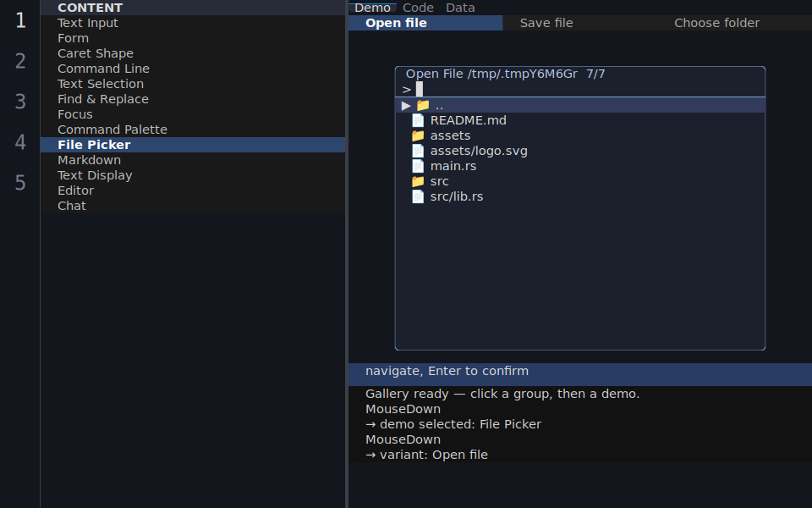Click group number 1 in the sidebar
This screenshot has height=508, width=812.
pos(20,20)
